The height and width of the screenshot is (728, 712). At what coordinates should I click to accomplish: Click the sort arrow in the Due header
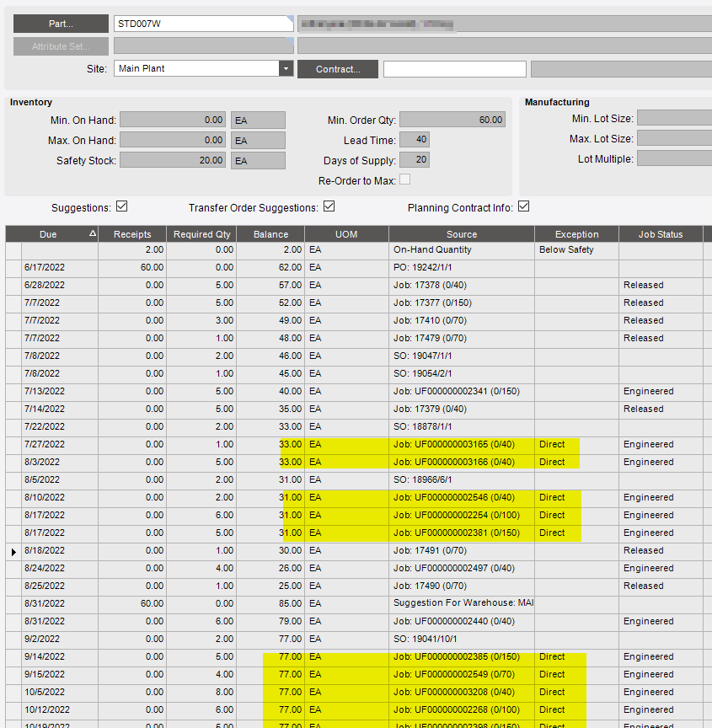coord(93,233)
